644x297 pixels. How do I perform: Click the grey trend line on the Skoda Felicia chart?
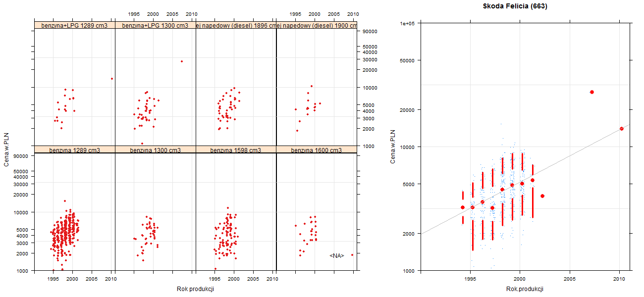coord(525,179)
